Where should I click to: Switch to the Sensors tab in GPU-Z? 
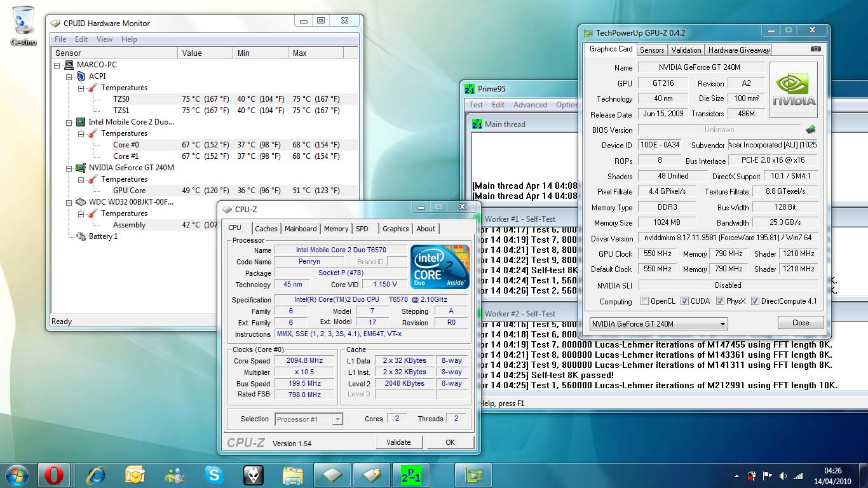pyautogui.click(x=652, y=50)
